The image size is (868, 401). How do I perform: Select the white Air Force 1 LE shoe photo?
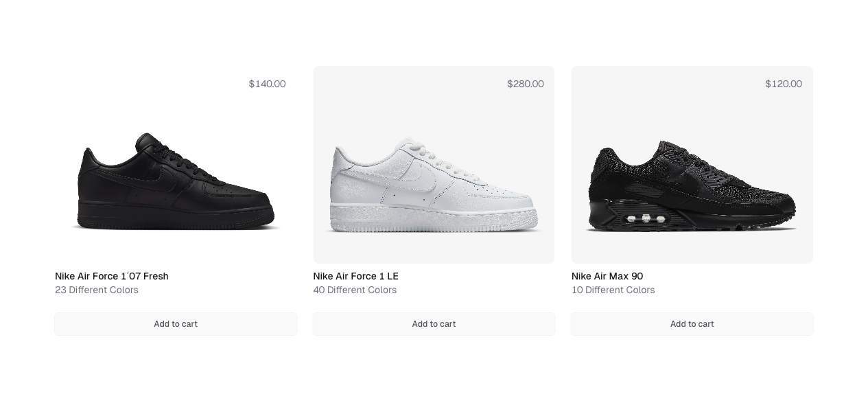(x=434, y=185)
